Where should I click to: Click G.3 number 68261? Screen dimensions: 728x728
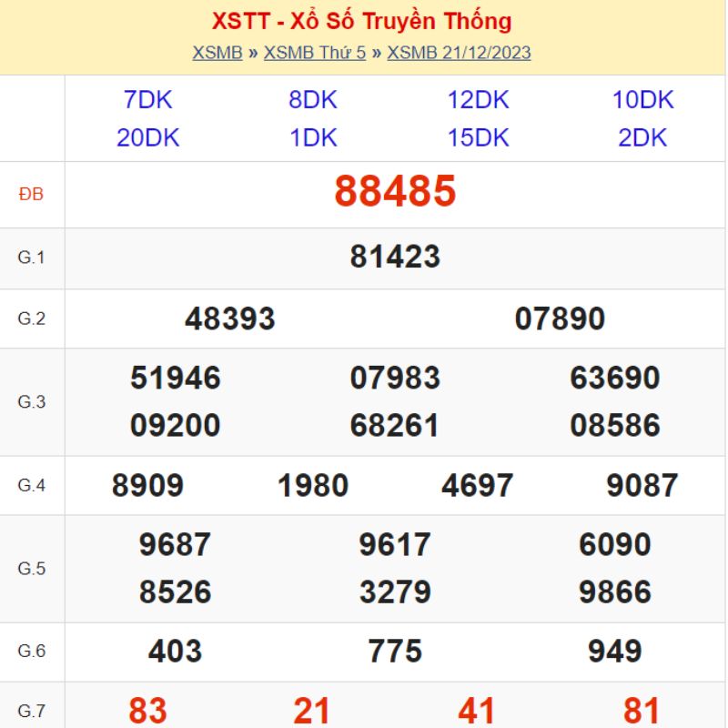(395, 425)
